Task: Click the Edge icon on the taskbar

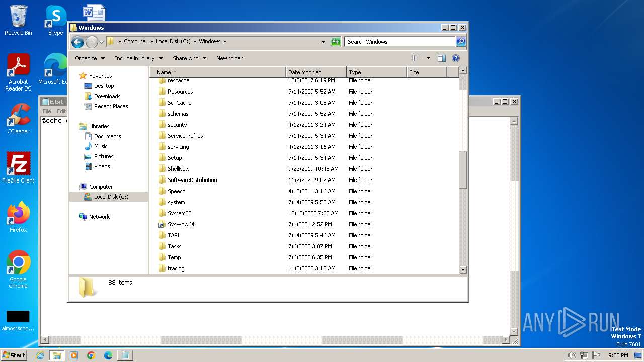Action: (108, 355)
